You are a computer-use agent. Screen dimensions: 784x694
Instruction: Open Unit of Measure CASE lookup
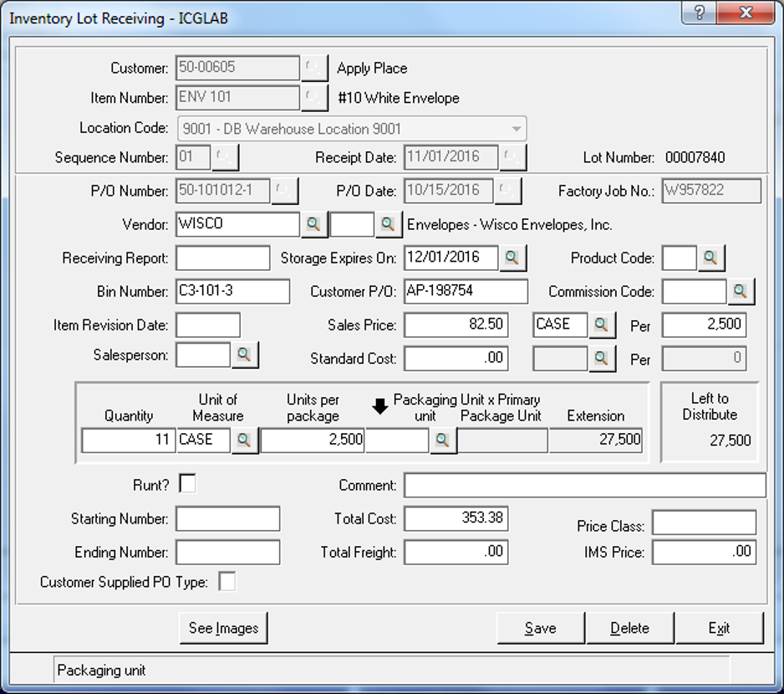click(245, 440)
